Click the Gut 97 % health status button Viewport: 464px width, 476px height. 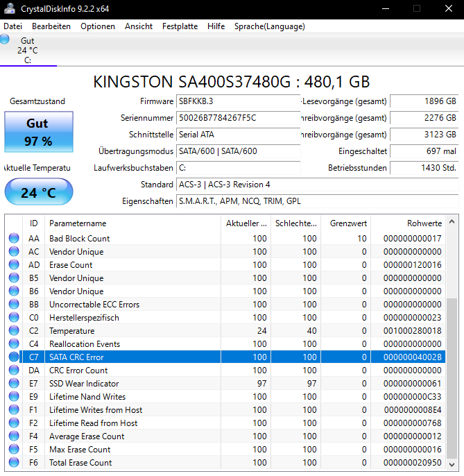click(x=39, y=132)
